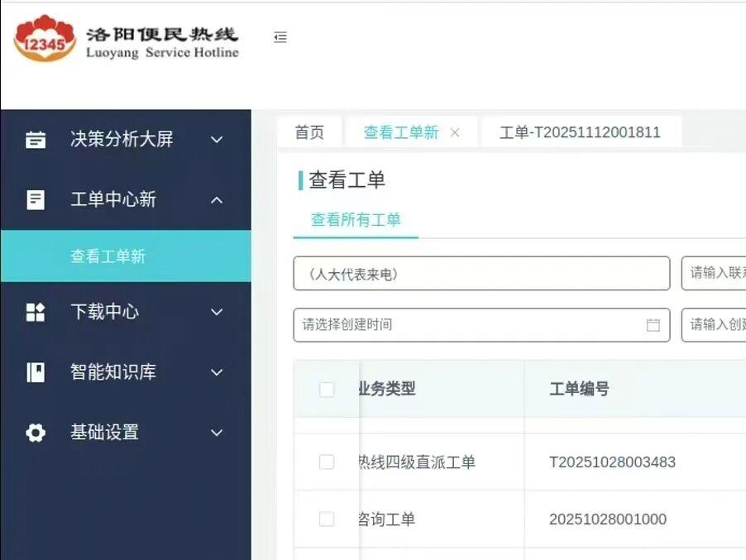Collapse the sidebar with the menu fold icon
The height and width of the screenshot is (560, 746).
pos(280,37)
